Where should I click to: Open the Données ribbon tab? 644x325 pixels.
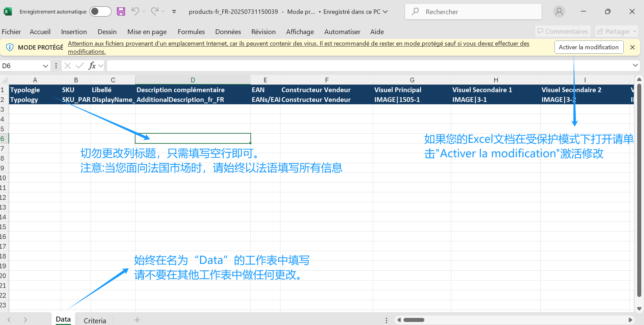coord(228,32)
